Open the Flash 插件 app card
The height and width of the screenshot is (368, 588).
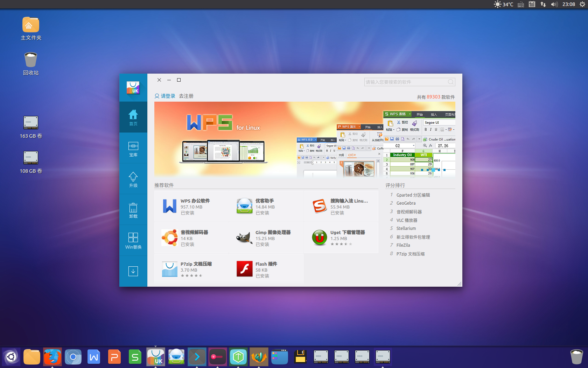(266, 269)
